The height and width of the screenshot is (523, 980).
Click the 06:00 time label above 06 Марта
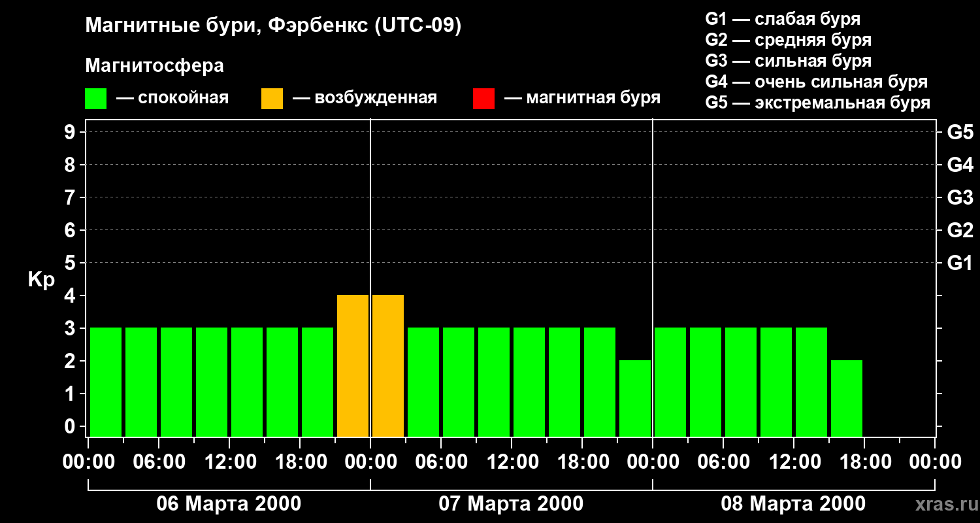tap(159, 462)
